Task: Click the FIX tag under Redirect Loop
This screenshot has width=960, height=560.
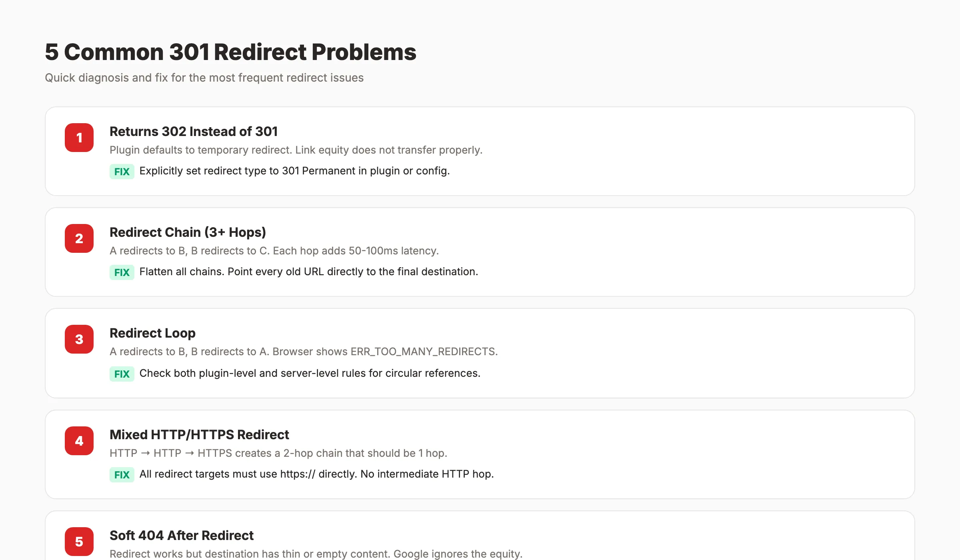Action: [122, 374]
